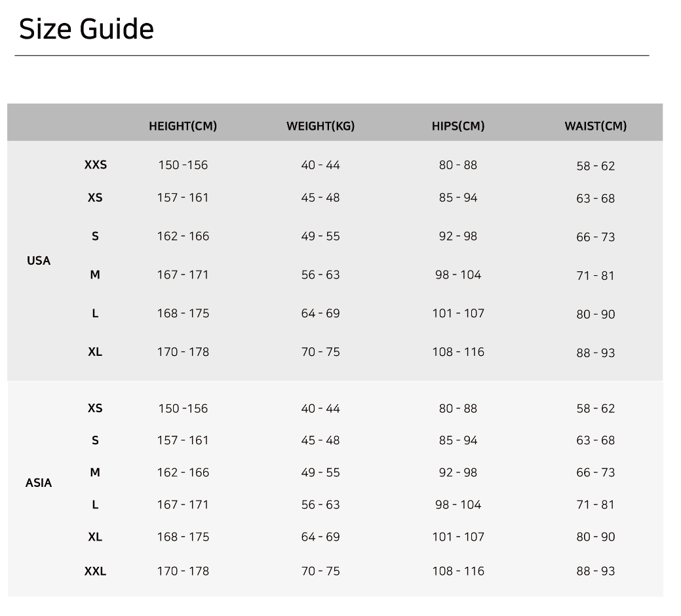Image resolution: width=681 pixels, height=616 pixels.
Task: Select USA S hips value 92 - 98
Action: (458, 236)
